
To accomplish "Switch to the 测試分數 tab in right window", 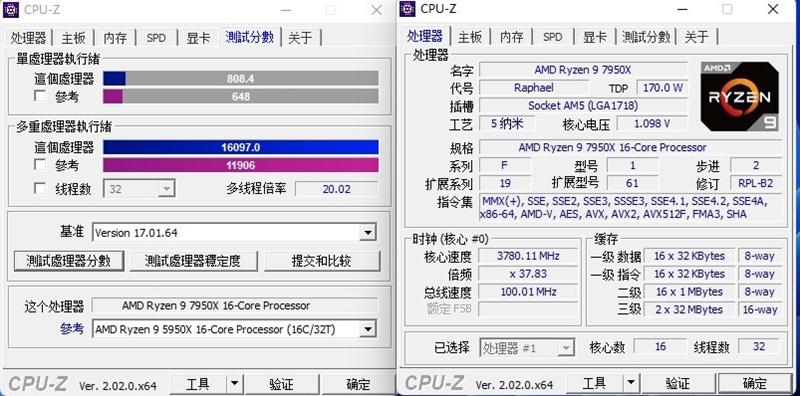I will [646, 37].
